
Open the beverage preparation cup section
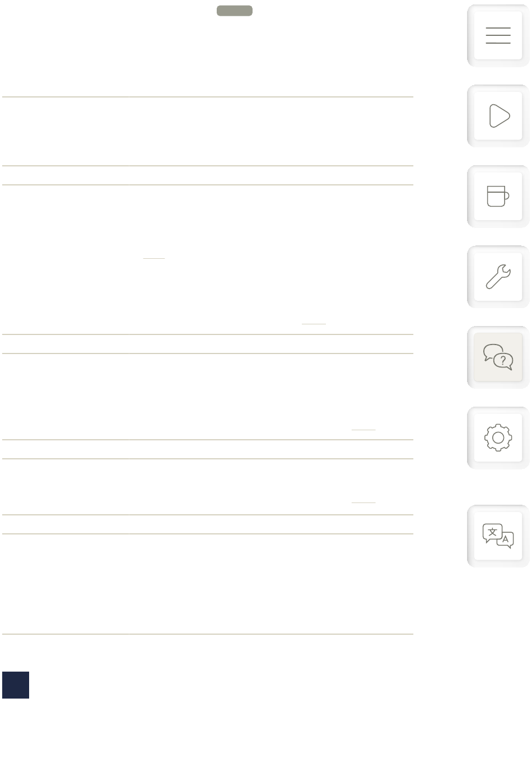[x=498, y=196]
